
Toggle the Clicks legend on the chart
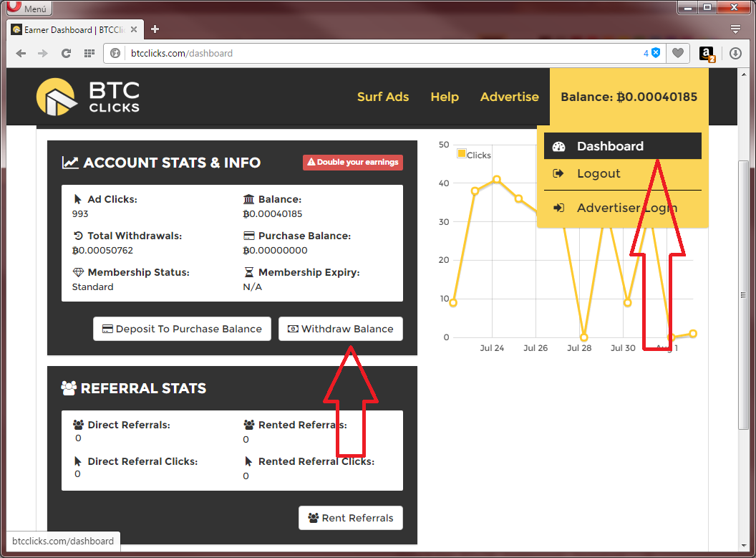[x=474, y=155]
